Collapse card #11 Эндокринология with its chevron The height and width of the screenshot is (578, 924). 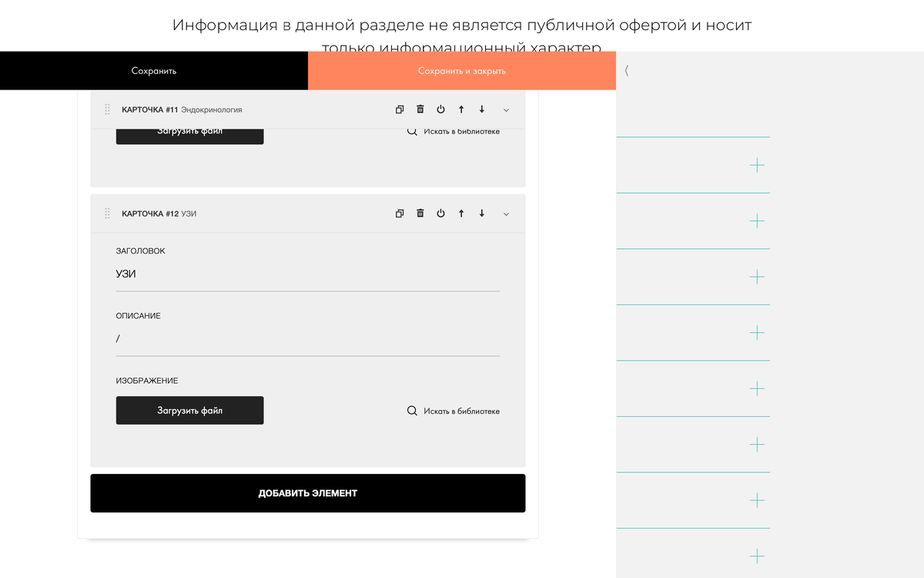point(506,109)
